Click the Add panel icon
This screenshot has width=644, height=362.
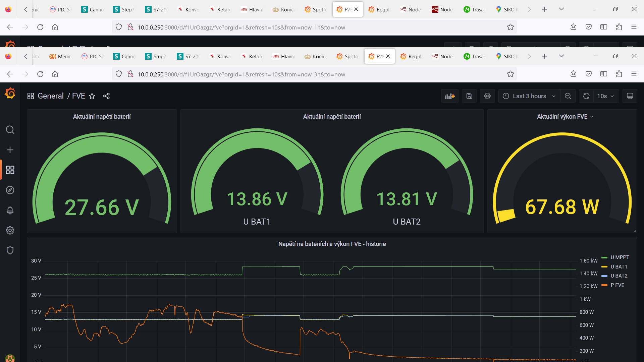coord(449,96)
